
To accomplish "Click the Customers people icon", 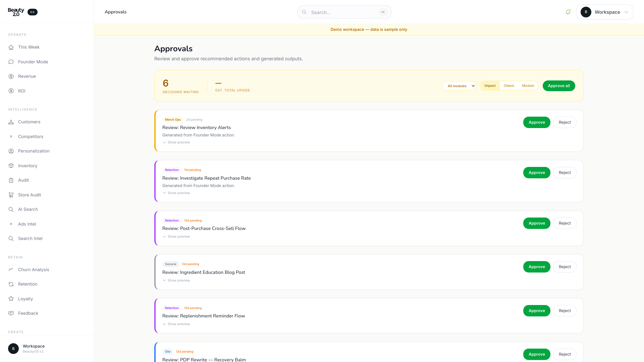I will pyautogui.click(x=11, y=122).
